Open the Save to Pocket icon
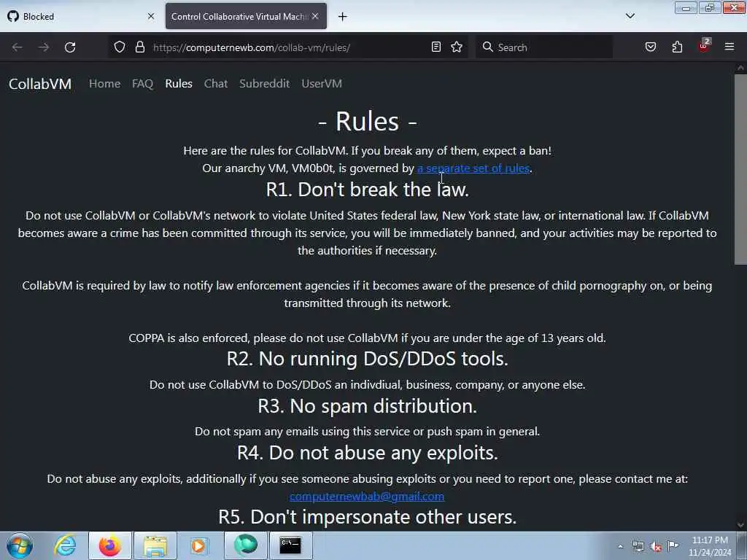Screen dimensions: 747x560 (x=650, y=47)
